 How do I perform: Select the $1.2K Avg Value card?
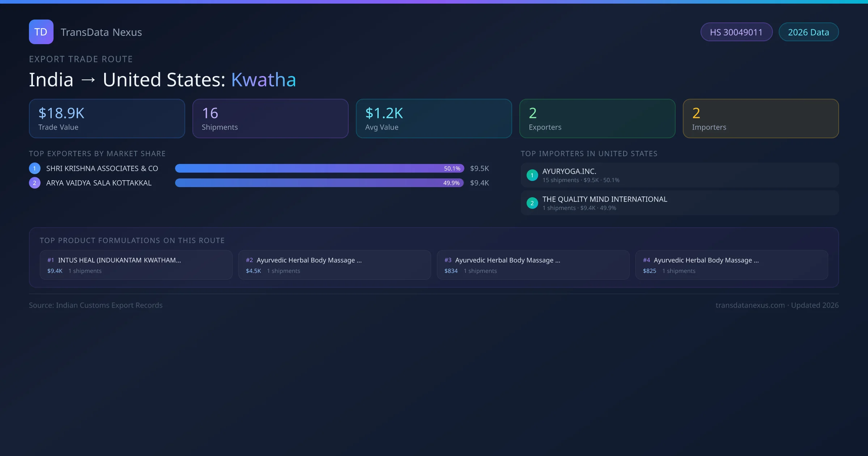coord(434,119)
